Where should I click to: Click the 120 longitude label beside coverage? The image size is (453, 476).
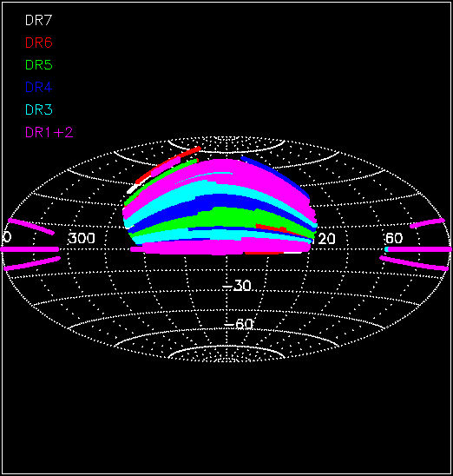coord(325,239)
